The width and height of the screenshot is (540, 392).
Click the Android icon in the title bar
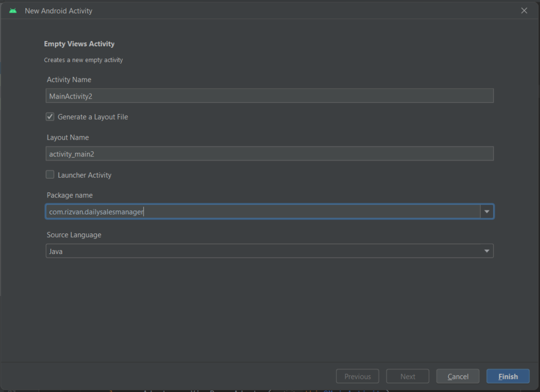(x=13, y=11)
